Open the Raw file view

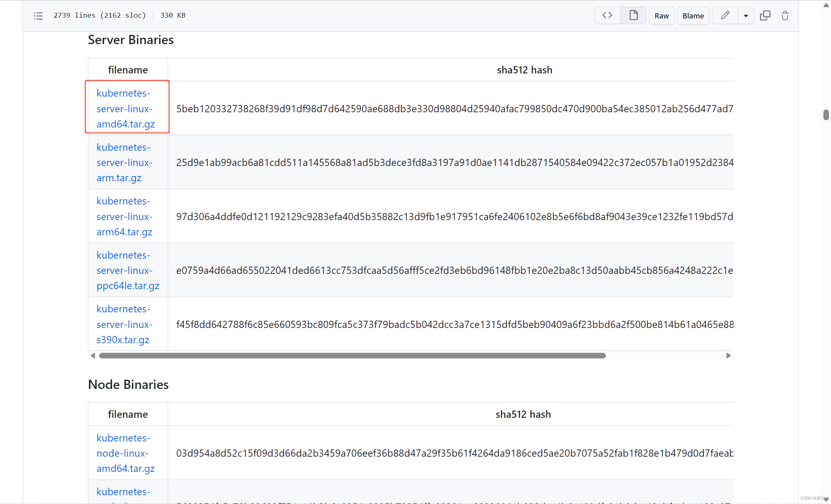[661, 16]
